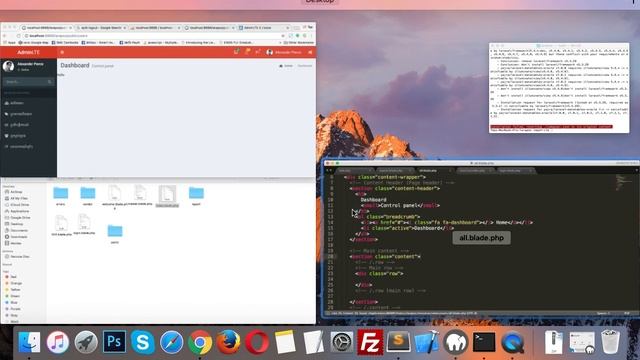Launch QuickTime Player from the Dock

coord(513,342)
